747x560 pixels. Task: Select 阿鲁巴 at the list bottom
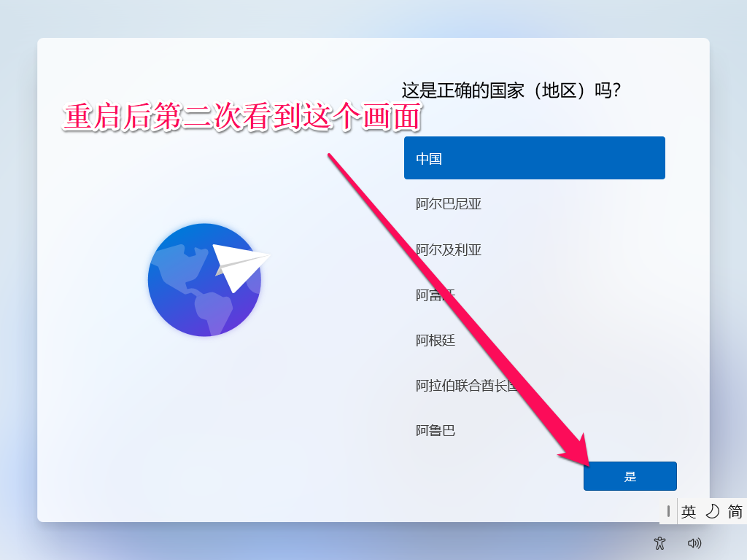pyautogui.click(x=535, y=430)
